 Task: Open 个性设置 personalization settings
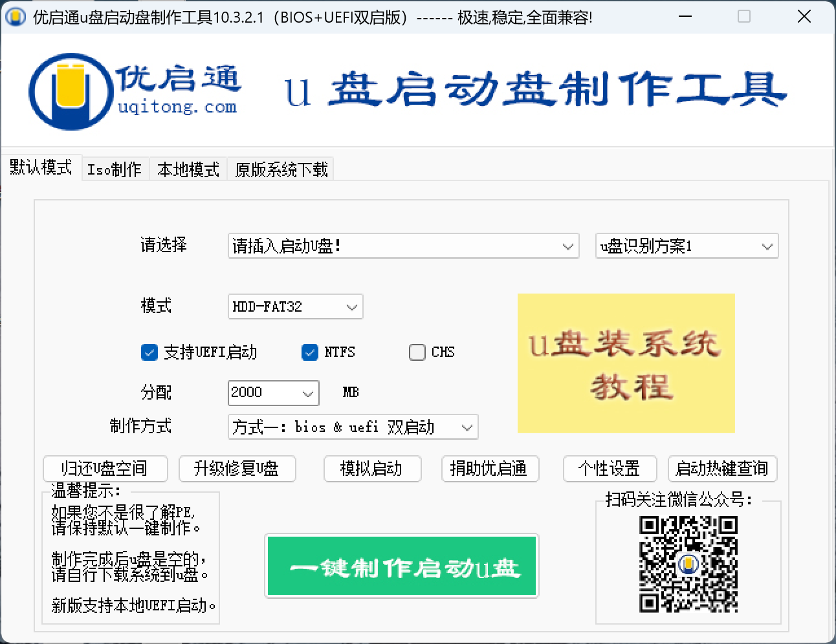coord(610,469)
